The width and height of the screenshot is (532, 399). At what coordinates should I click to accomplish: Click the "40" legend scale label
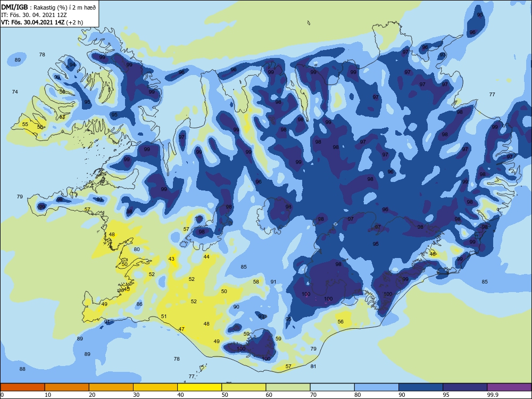click(x=180, y=395)
